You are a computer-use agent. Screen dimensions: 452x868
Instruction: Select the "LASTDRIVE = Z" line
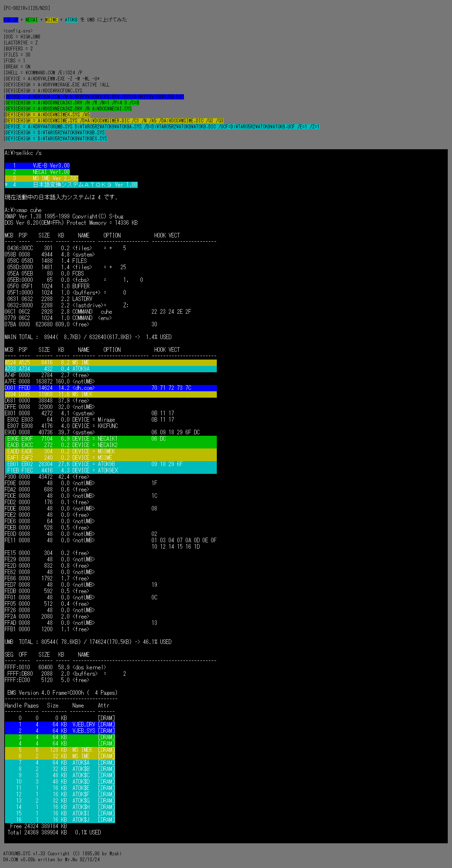point(21,43)
